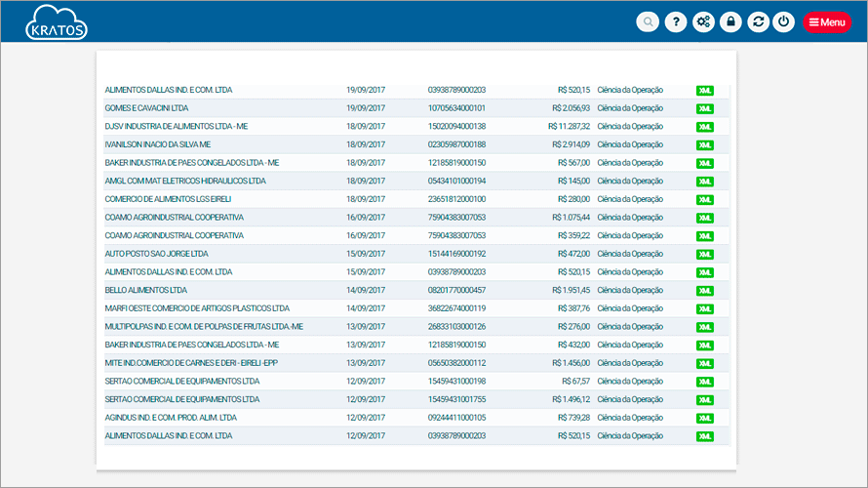Click CNPJ 05434101000194

point(456,181)
